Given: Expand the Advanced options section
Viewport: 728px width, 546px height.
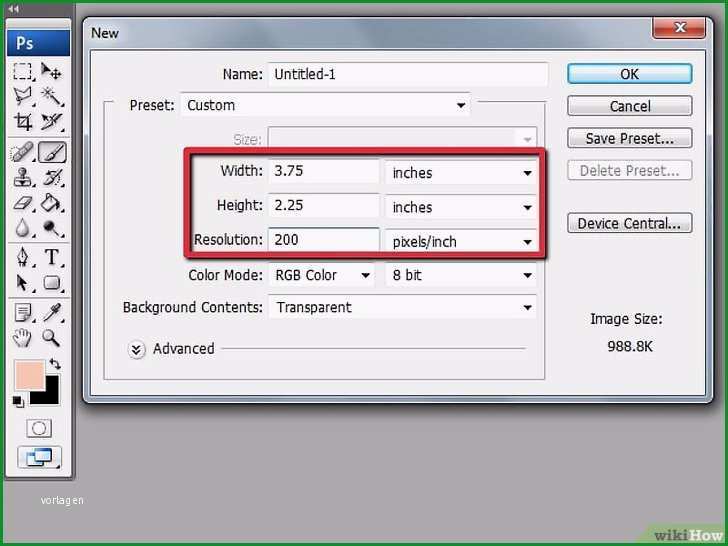Looking at the screenshot, I should pos(136,349).
